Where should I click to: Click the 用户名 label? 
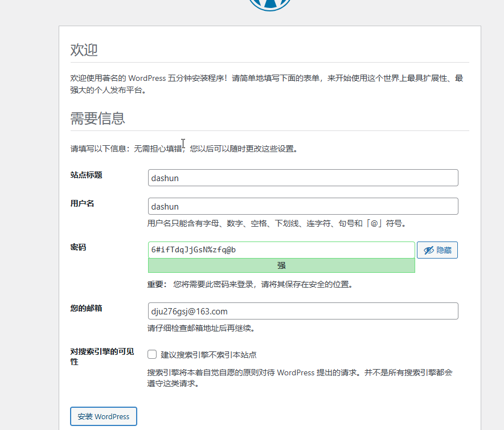[x=82, y=203]
